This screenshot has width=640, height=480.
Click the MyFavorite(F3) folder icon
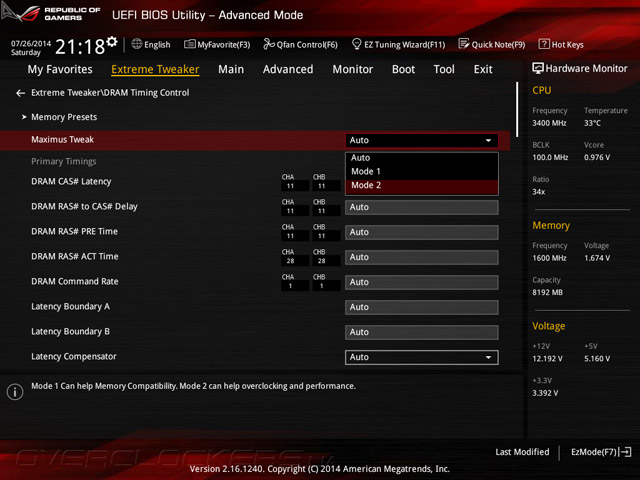(x=189, y=44)
